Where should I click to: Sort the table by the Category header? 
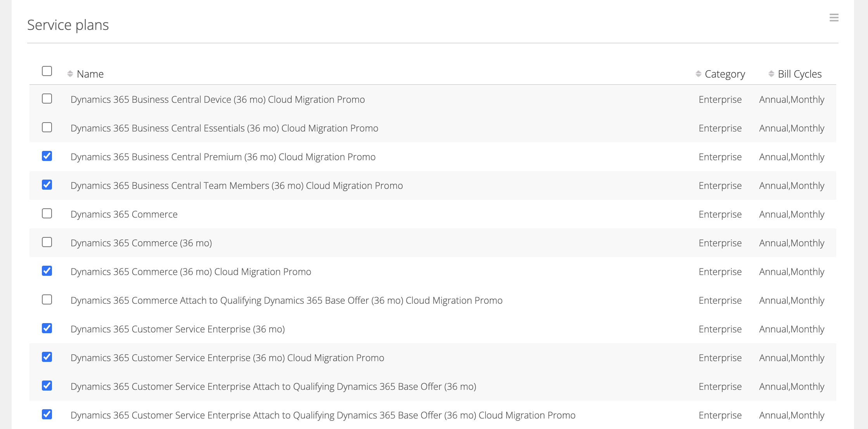click(725, 74)
